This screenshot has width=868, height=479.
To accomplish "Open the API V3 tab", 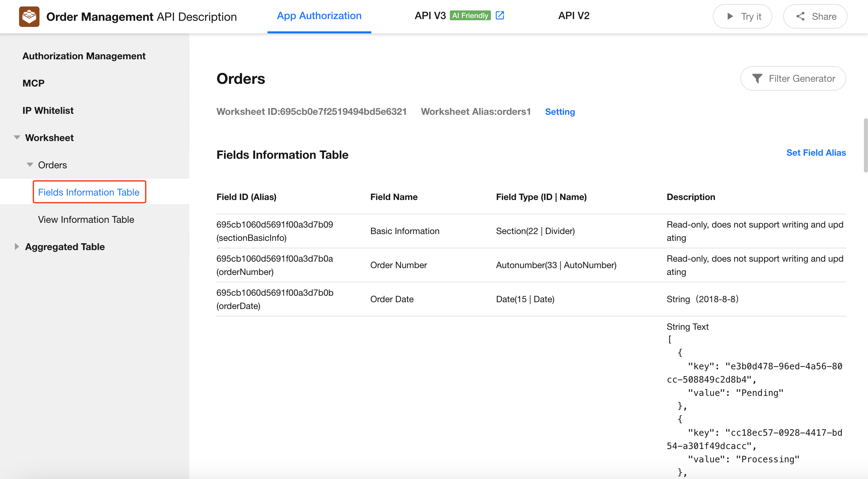I will coord(430,16).
